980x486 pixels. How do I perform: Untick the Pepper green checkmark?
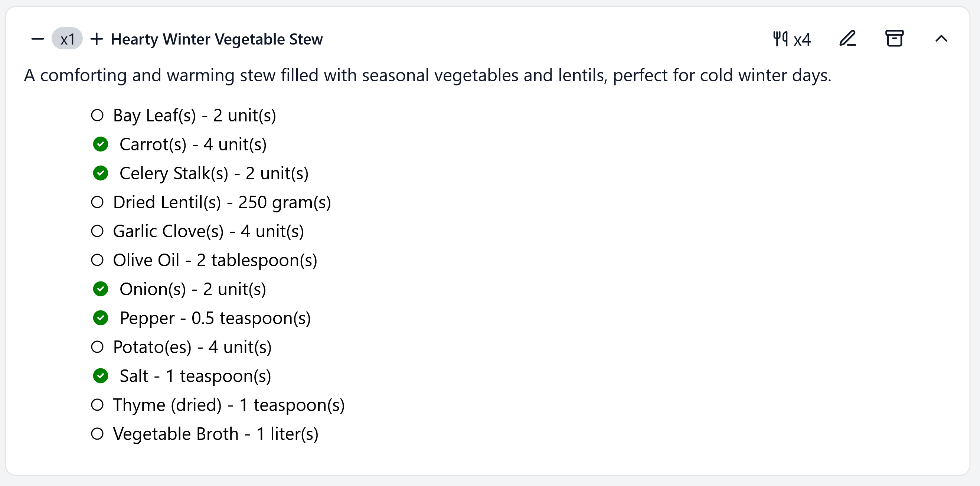coord(101,318)
